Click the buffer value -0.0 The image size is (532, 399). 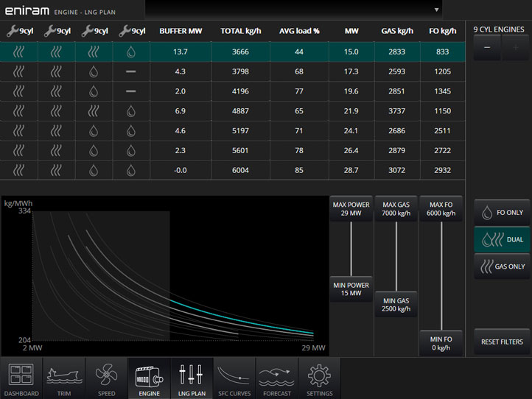tap(181, 170)
